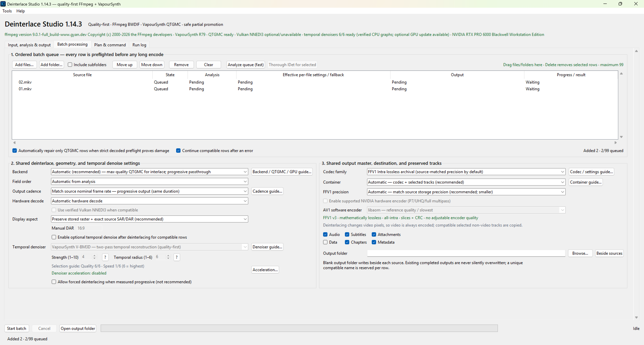Click the Strength help question-mark button
Image resolution: width=644 pixels, height=345 pixels.
[x=105, y=257]
